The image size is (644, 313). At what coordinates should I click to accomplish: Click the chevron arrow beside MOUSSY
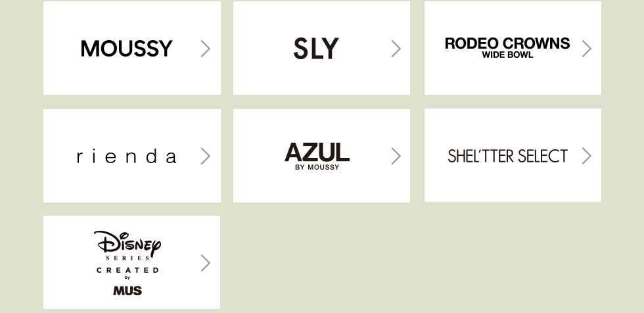pyautogui.click(x=205, y=49)
